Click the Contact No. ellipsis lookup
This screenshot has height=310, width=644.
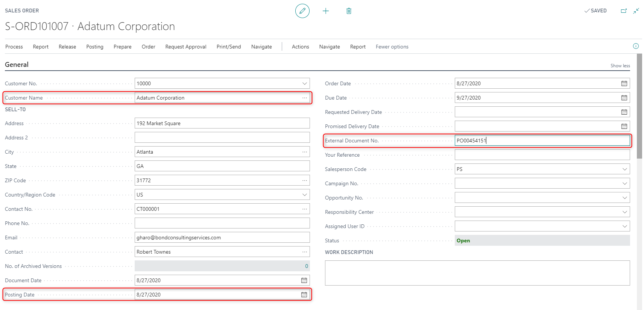click(304, 209)
